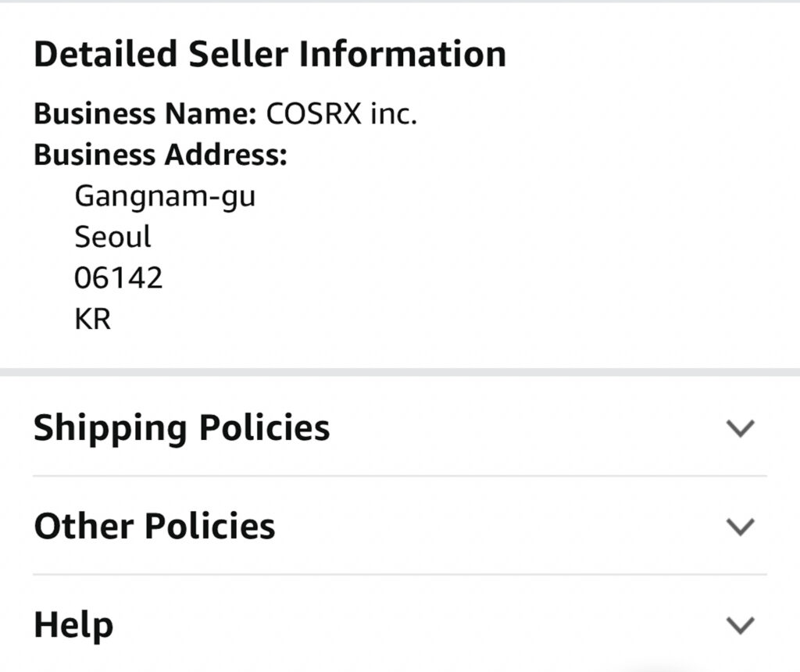Click the KR country code
The height and width of the screenshot is (672, 800).
pos(92,319)
